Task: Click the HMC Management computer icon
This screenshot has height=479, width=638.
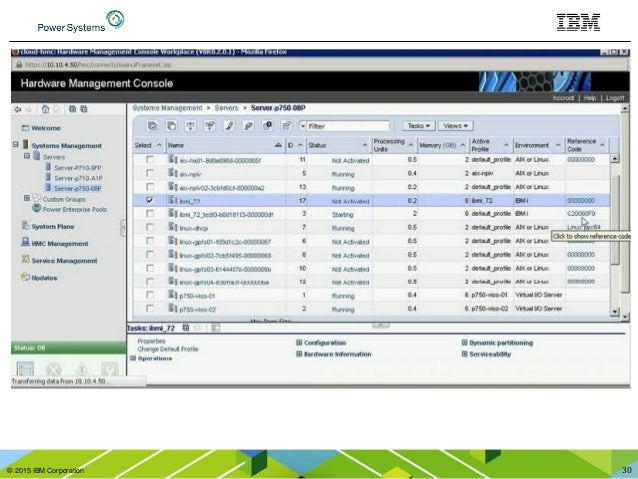Action: pos(26,243)
